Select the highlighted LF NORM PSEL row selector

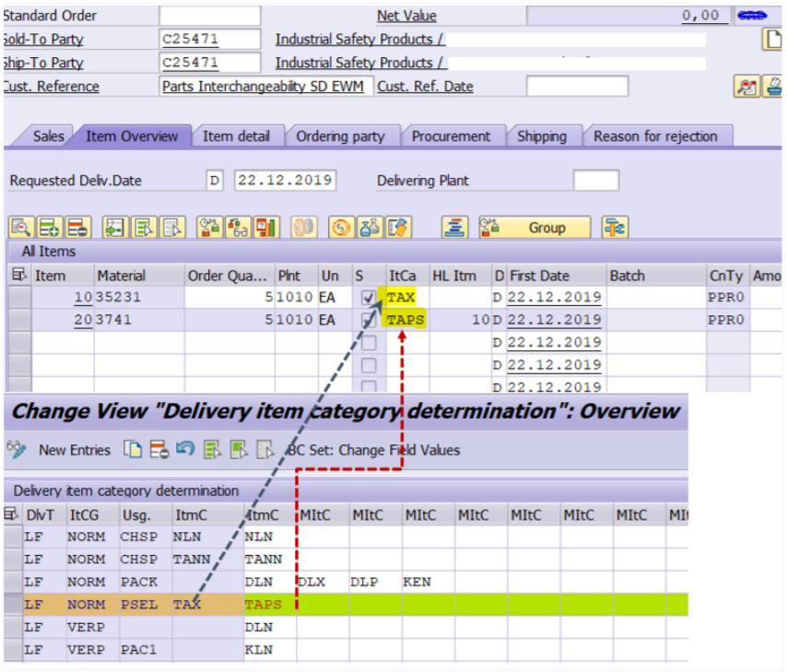pyautogui.click(x=11, y=605)
